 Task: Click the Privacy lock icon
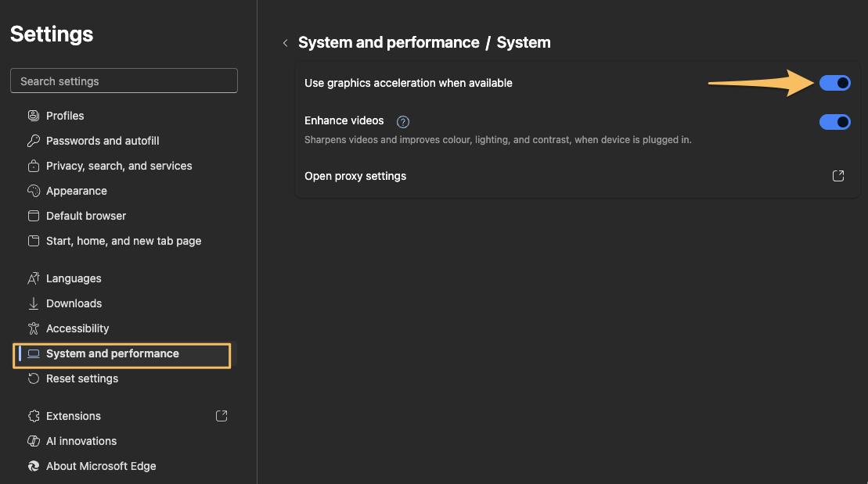click(x=33, y=166)
